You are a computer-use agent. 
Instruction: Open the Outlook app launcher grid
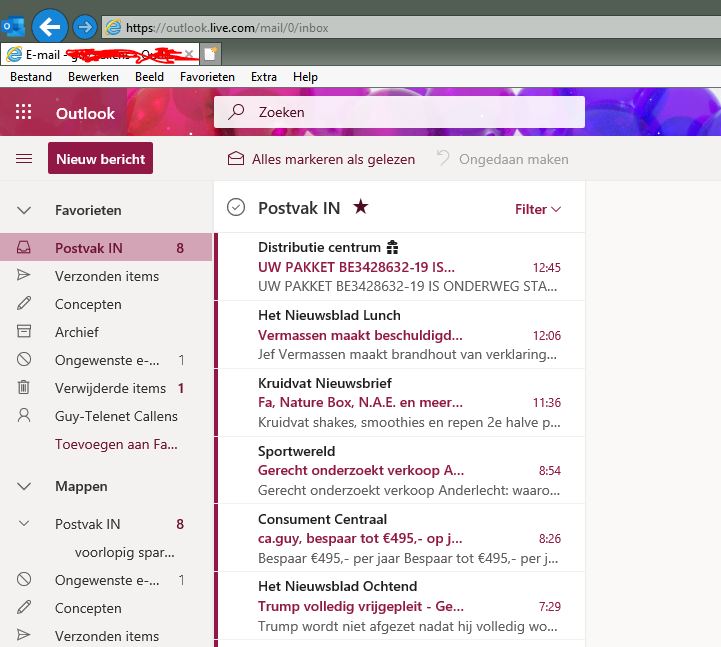click(24, 113)
